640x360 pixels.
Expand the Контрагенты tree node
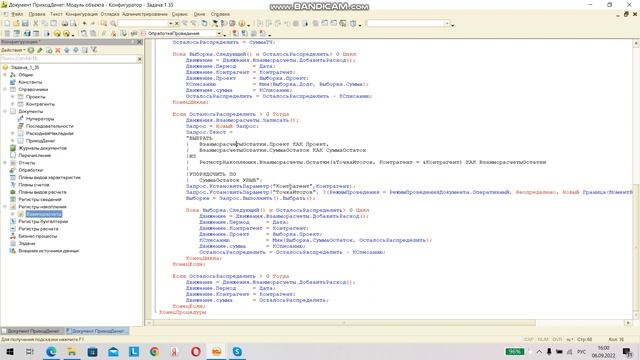pos(13,104)
